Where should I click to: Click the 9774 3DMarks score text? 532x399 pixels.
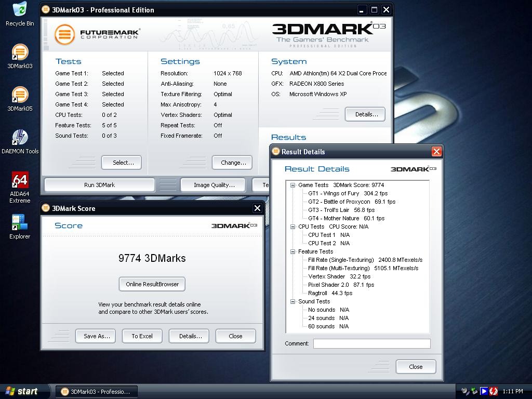pos(152,258)
